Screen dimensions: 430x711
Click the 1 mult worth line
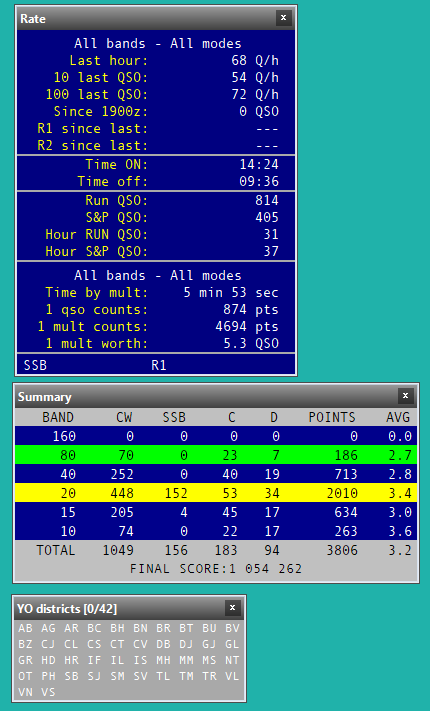coord(156,344)
